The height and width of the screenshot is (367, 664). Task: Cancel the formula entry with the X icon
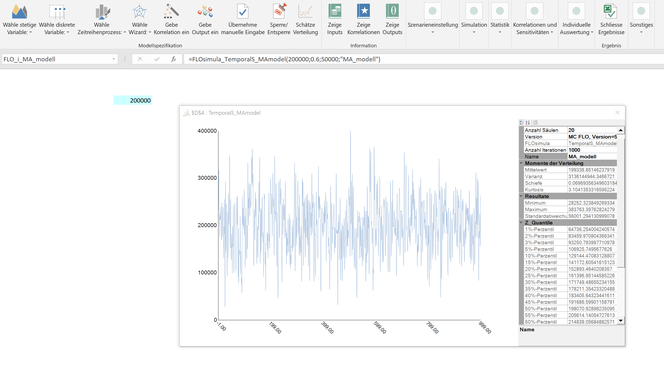pos(140,59)
